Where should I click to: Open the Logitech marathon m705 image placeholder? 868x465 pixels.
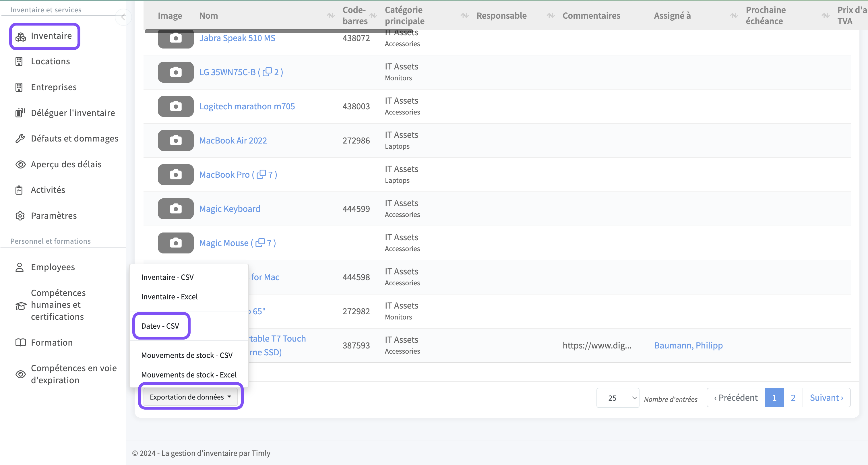pyautogui.click(x=176, y=106)
